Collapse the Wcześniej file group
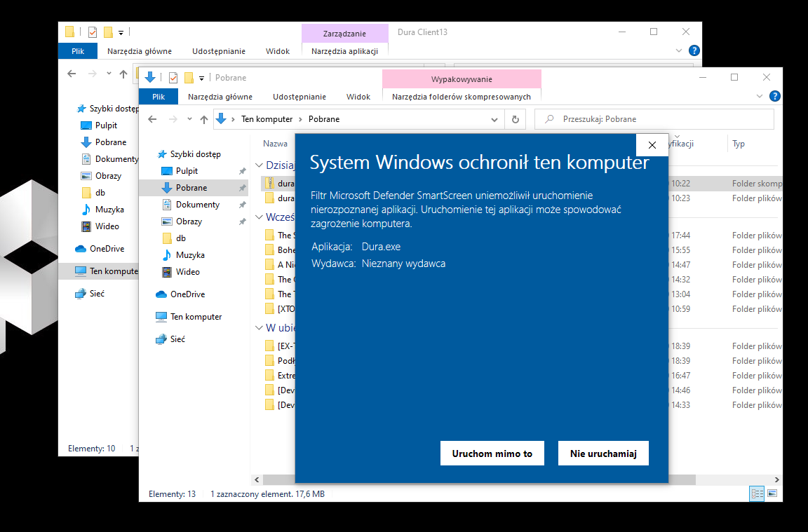 tap(259, 217)
